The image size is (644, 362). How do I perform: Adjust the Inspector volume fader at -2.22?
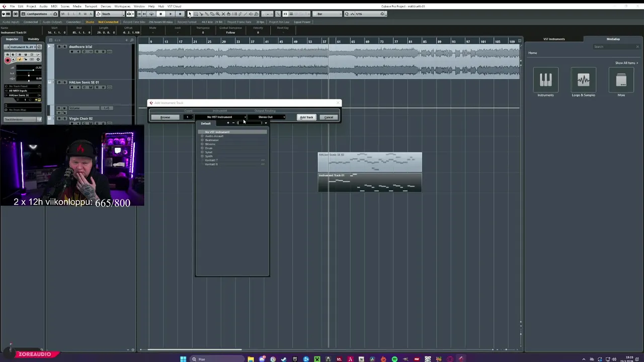click(29, 68)
